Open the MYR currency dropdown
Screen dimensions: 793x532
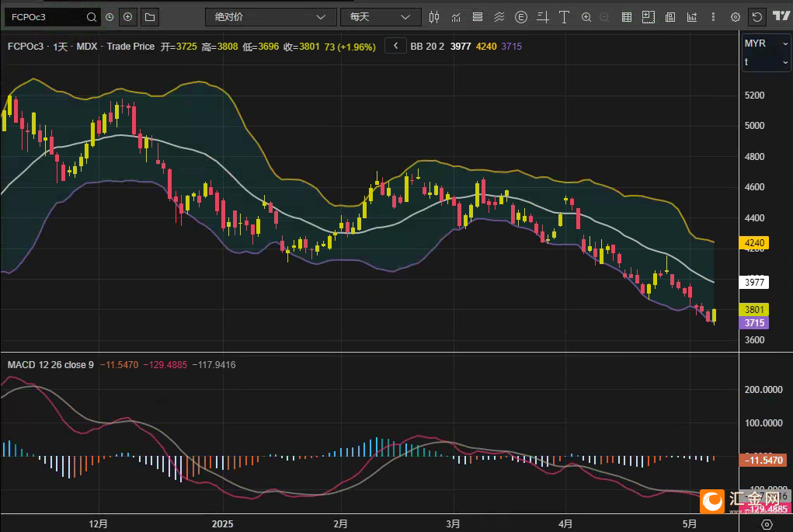pyautogui.click(x=766, y=43)
